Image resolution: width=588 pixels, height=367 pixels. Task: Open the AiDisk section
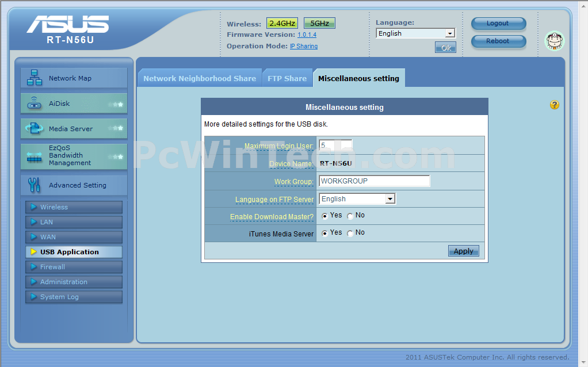pos(74,104)
